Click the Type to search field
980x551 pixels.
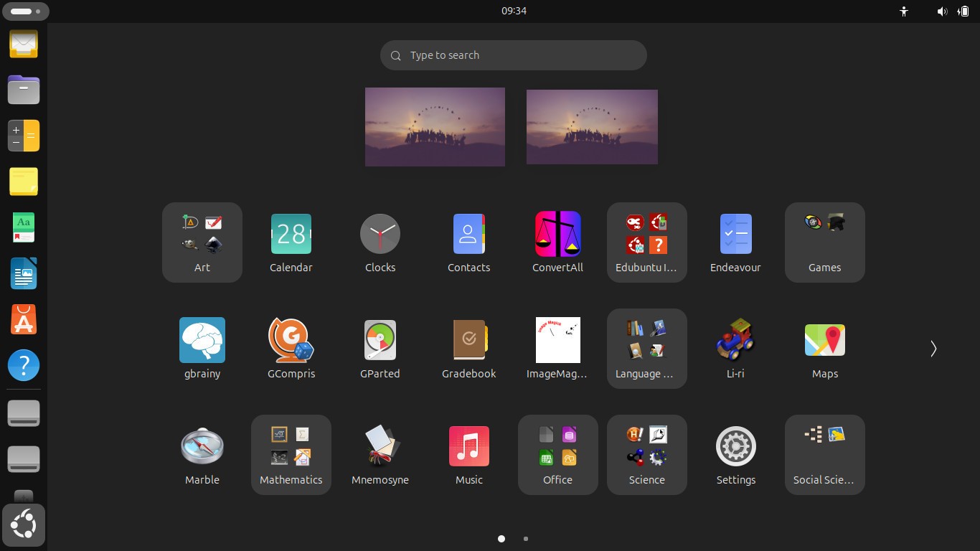coord(513,55)
